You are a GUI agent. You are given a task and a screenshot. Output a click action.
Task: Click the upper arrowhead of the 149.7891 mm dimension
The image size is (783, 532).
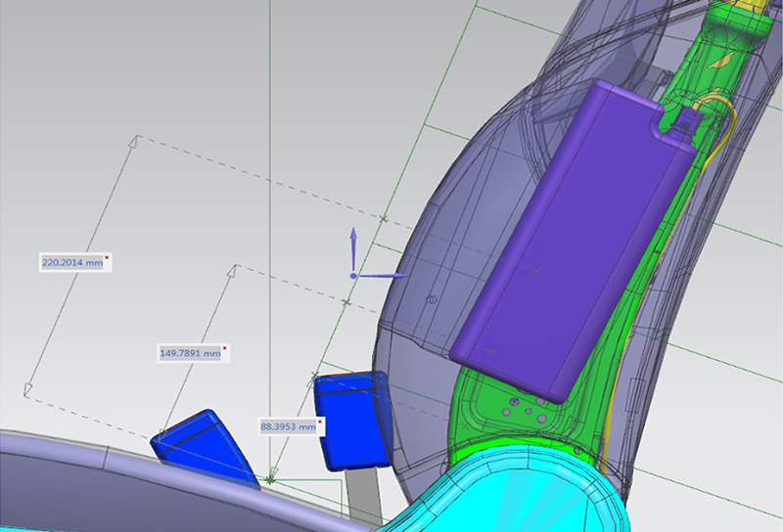[233, 271]
